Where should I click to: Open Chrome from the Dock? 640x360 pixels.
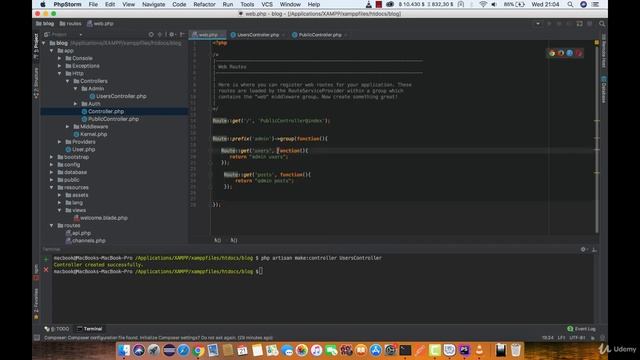coord(198,350)
